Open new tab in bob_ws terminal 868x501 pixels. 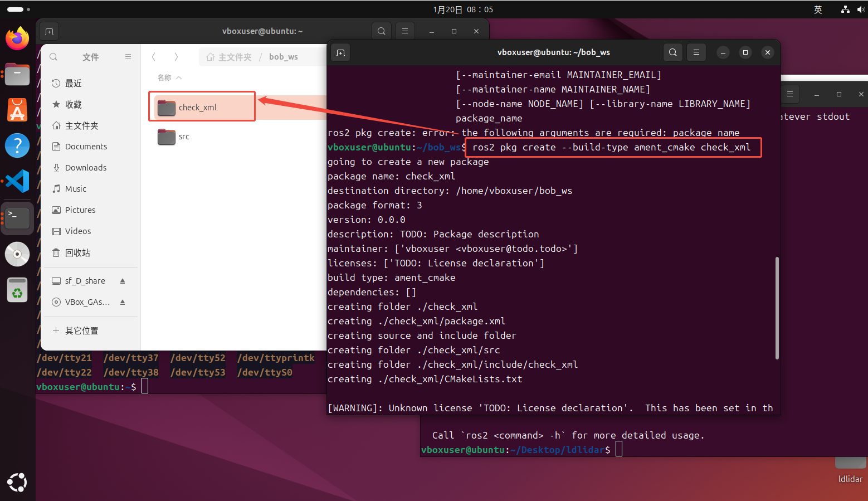coord(341,52)
